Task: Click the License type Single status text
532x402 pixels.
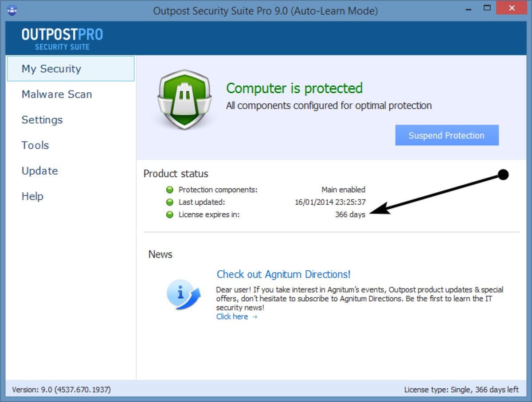Action: 461,390
